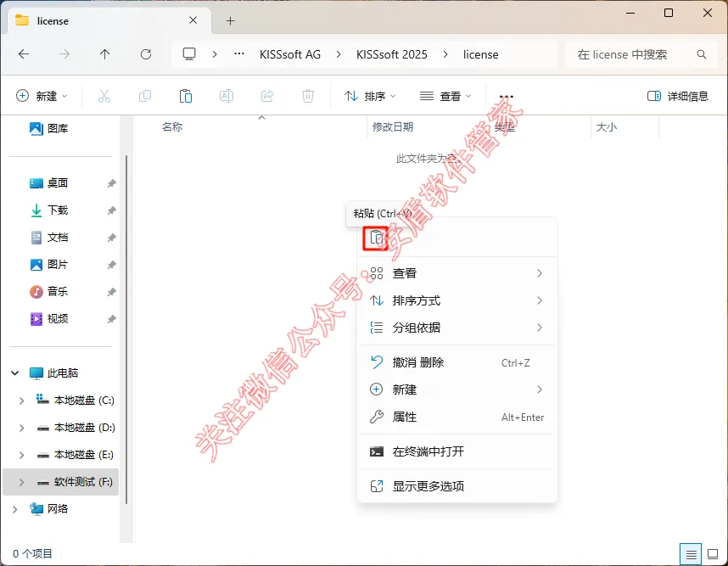Refresh the license folder view
Screen dimensions: 728x566
pos(146,54)
